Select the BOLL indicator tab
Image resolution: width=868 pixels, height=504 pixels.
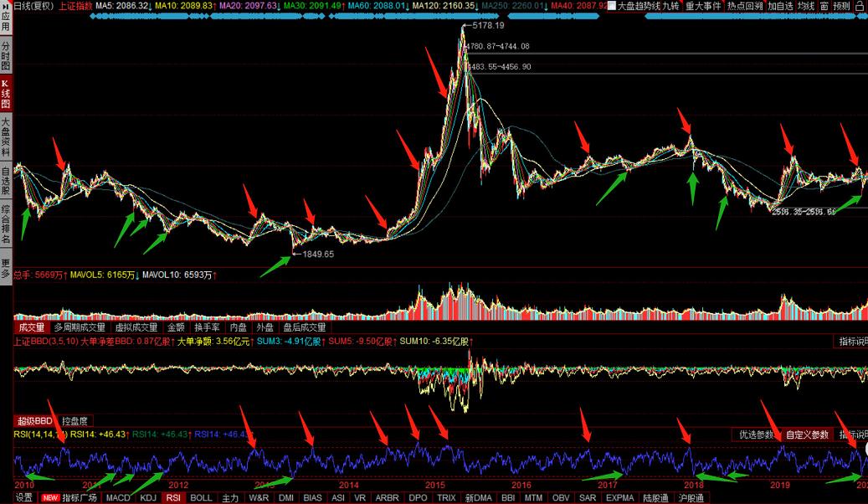(201, 498)
